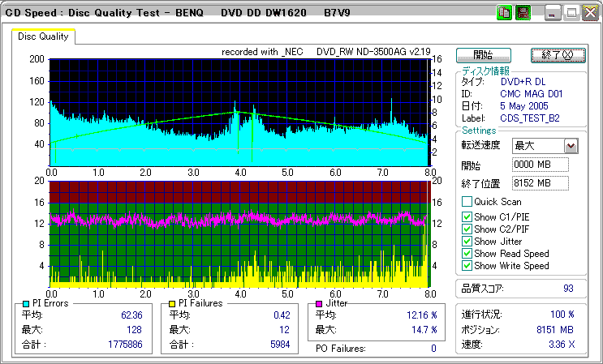Enable the Quick Scan checkbox

pos(467,202)
